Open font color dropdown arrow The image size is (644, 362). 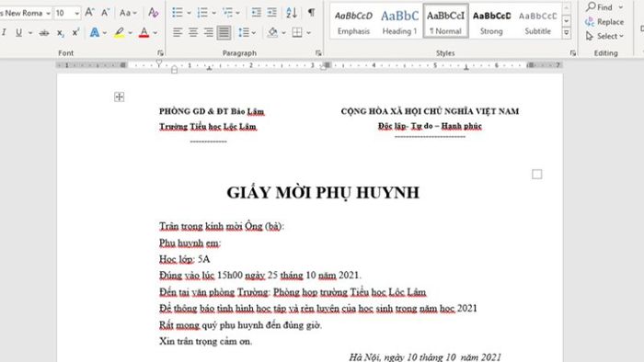(155, 33)
